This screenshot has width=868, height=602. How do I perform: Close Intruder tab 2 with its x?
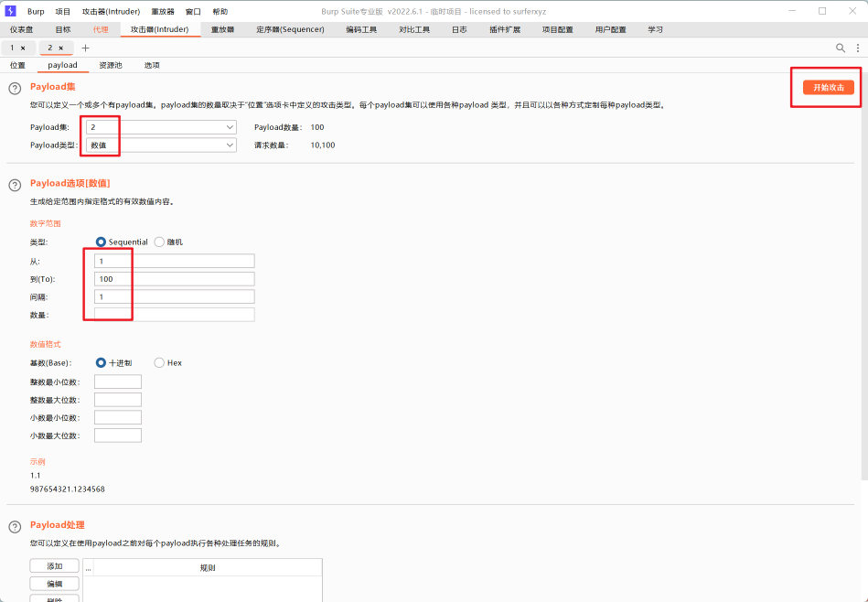61,48
